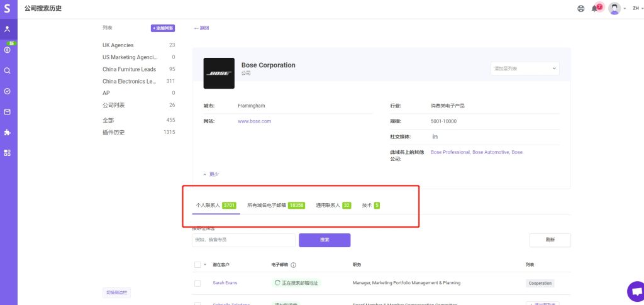The image size is (644, 305).
Task: Open Sarah Evans prospect profile
Action: (x=225, y=283)
